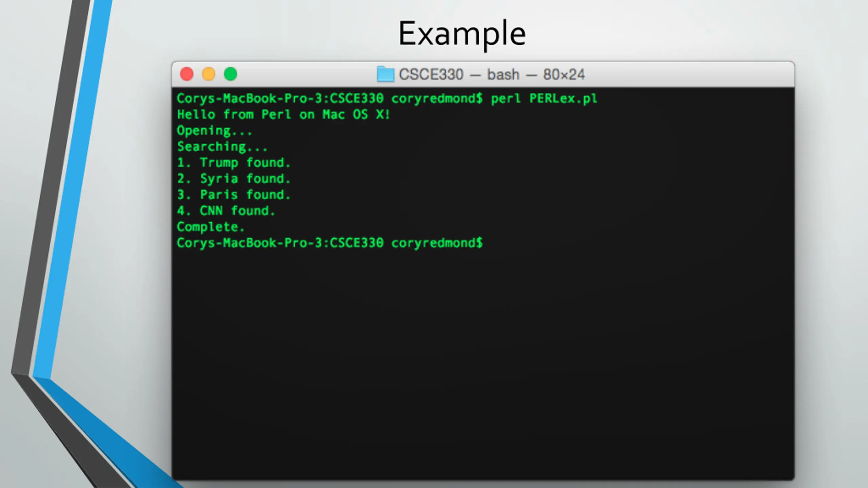Click the Complete. output line
Viewport: 868px width, 488px height.
[x=211, y=227]
